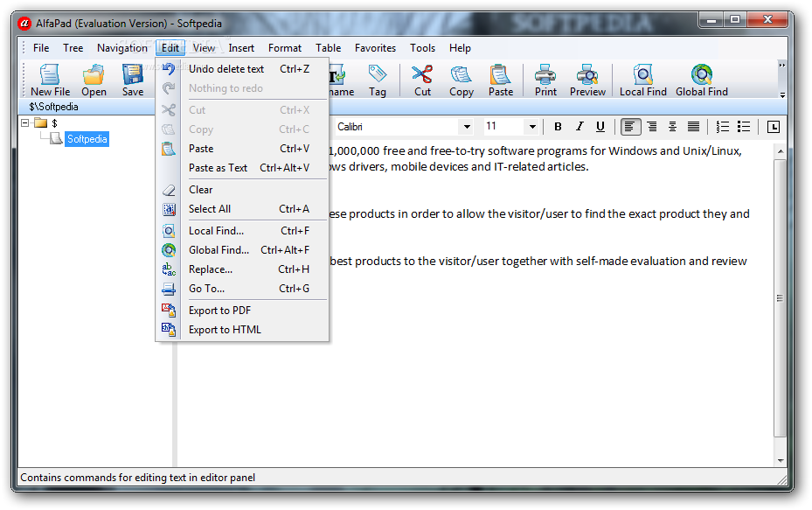This screenshot has width=812, height=510.
Task: Insert a bulleted list
Action: coord(744,127)
